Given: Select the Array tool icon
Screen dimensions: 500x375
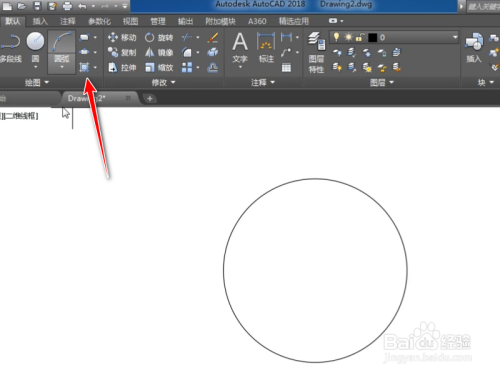Looking at the screenshot, I should pos(187,67).
